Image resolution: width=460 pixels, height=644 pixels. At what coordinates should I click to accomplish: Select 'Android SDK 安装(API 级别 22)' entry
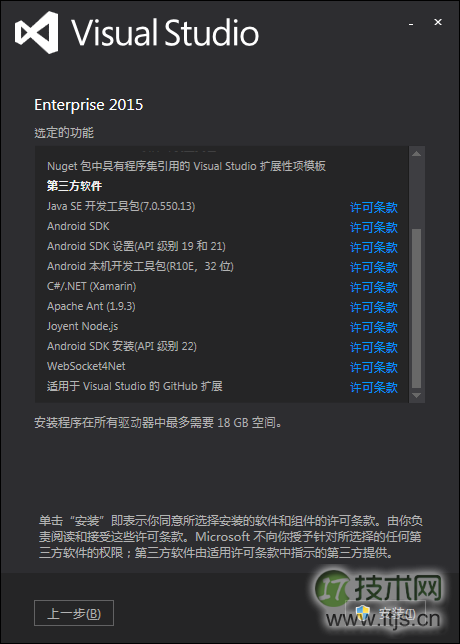(x=122, y=346)
